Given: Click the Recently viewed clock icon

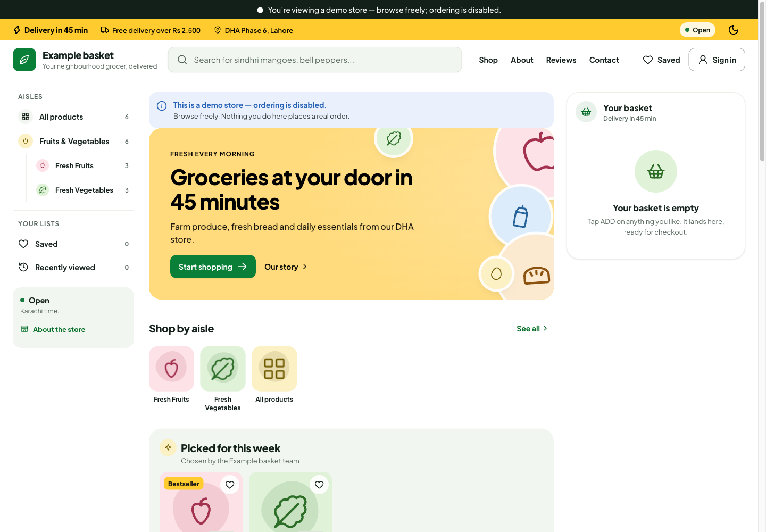Looking at the screenshot, I should [x=23, y=267].
